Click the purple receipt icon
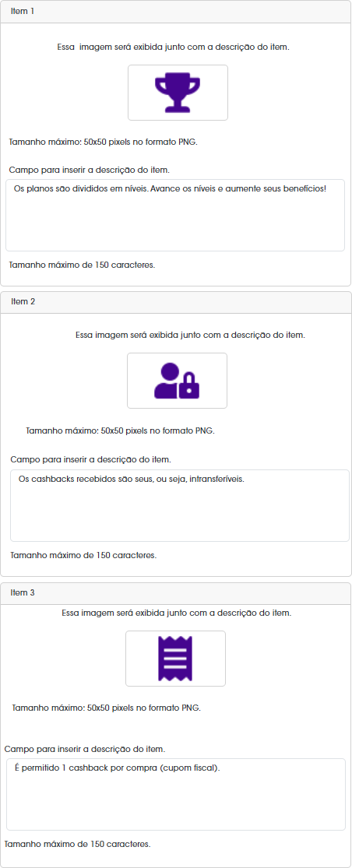The image size is (352, 868). (x=175, y=658)
